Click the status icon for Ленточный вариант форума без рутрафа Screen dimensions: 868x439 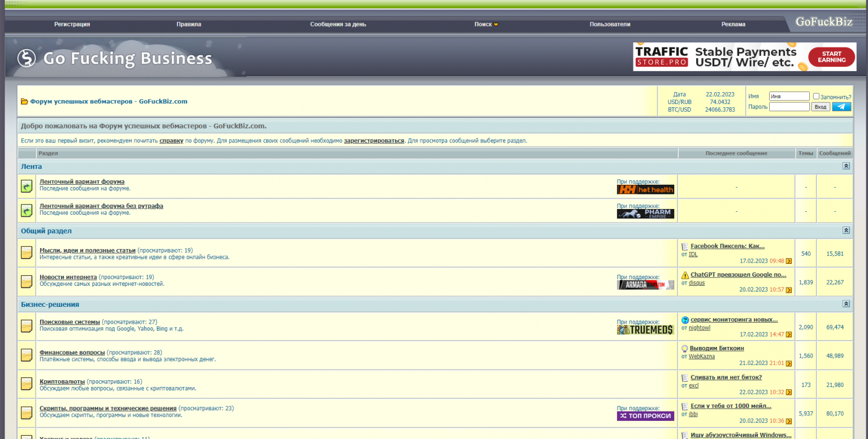pyautogui.click(x=27, y=210)
